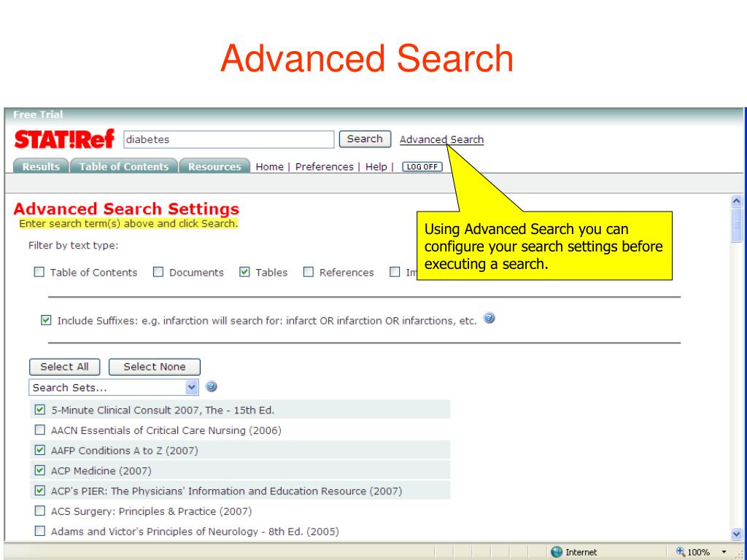Viewport: 747px width, 560px height.
Task: Click the 'Filter by text type:' label
Action: (74, 245)
